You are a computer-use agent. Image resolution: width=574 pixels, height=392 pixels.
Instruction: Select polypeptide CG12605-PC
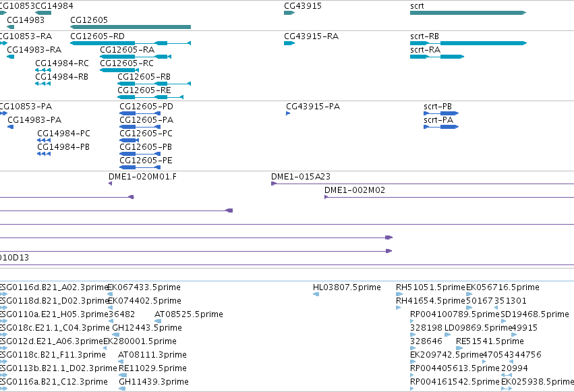point(130,140)
